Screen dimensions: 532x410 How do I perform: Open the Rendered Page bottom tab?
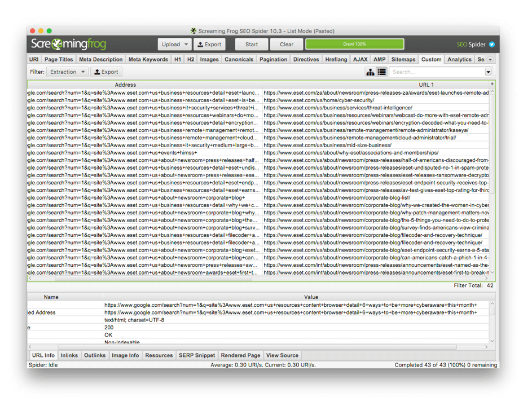click(x=240, y=355)
